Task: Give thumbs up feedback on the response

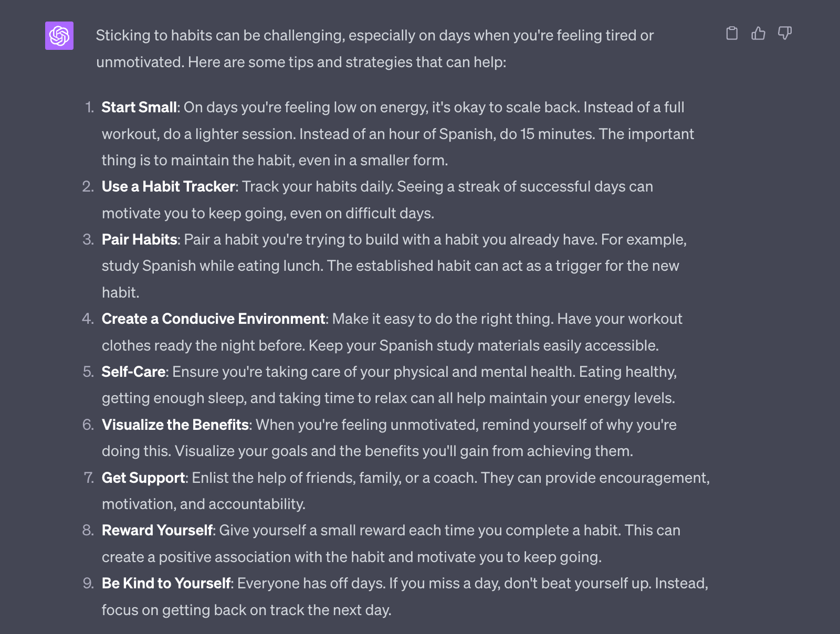Action: (x=758, y=34)
